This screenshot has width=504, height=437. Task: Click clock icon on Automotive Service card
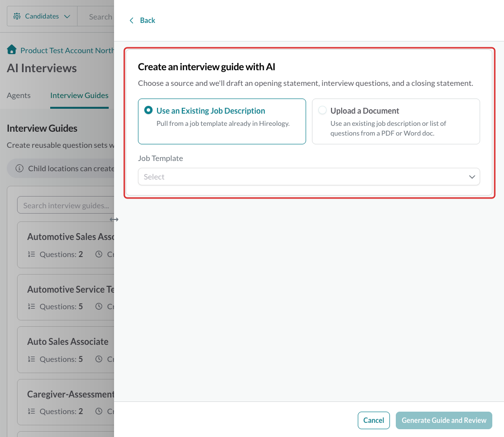98,306
